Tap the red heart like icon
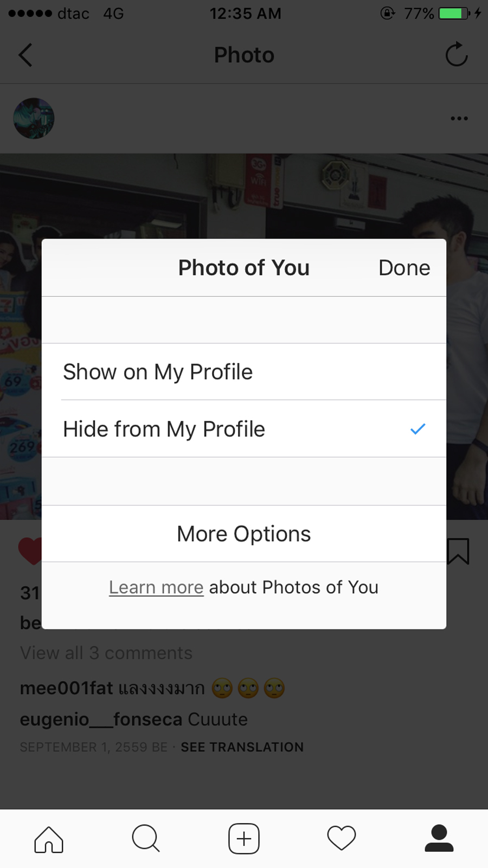Viewport: 488px width, 868px height. click(29, 551)
